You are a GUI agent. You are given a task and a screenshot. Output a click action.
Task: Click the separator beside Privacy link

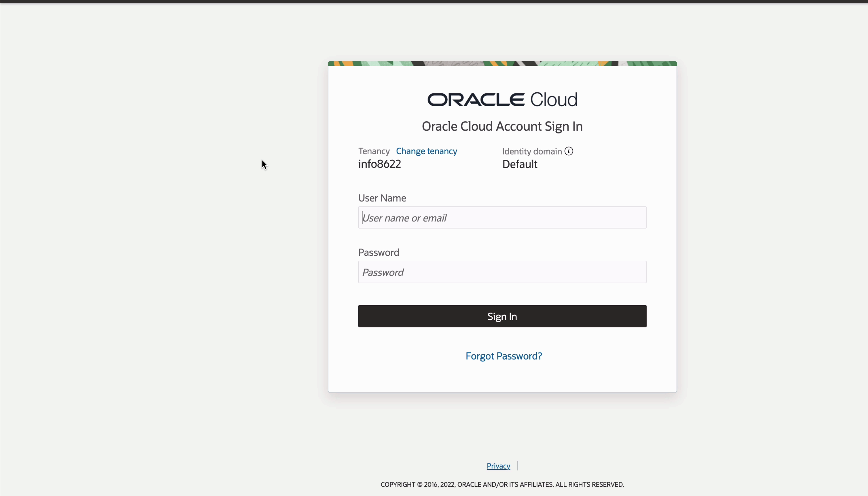pos(517,466)
